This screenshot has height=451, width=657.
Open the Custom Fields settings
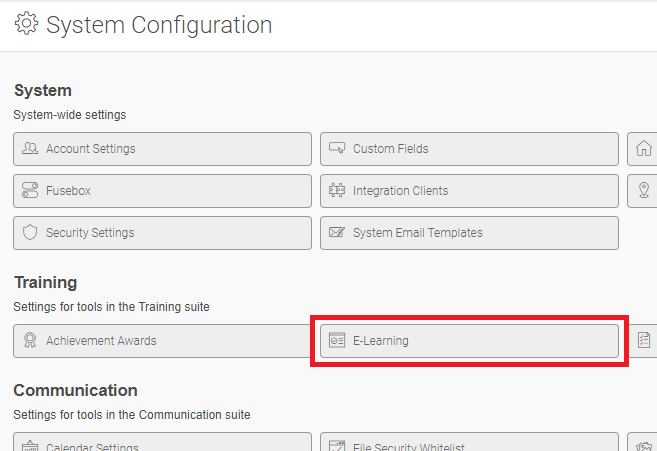click(x=469, y=149)
